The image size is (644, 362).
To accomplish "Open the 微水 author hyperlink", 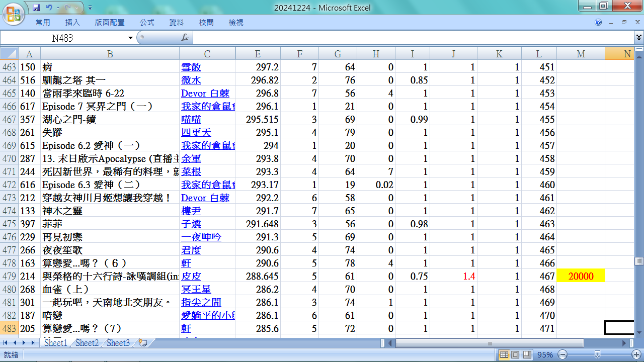I will click(191, 80).
